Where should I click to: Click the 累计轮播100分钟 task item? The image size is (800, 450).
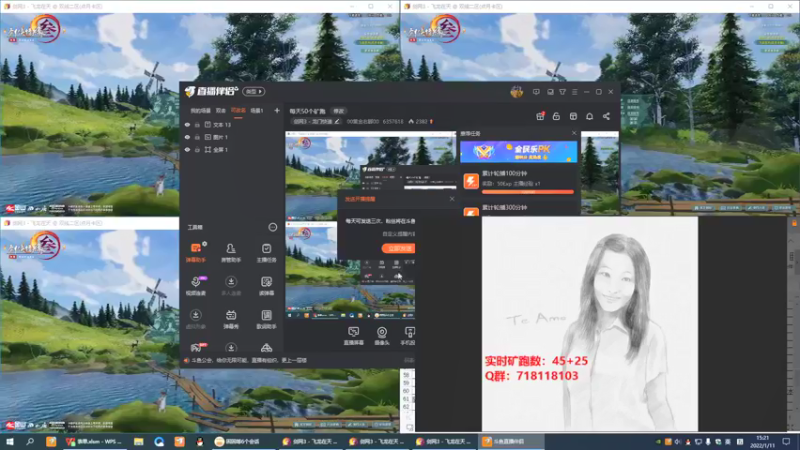(x=519, y=182)
